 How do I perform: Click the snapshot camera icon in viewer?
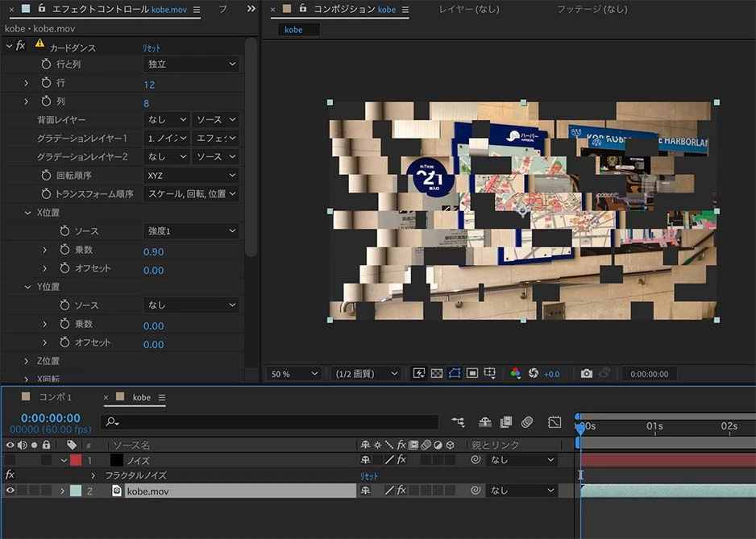tap(586, 374)
